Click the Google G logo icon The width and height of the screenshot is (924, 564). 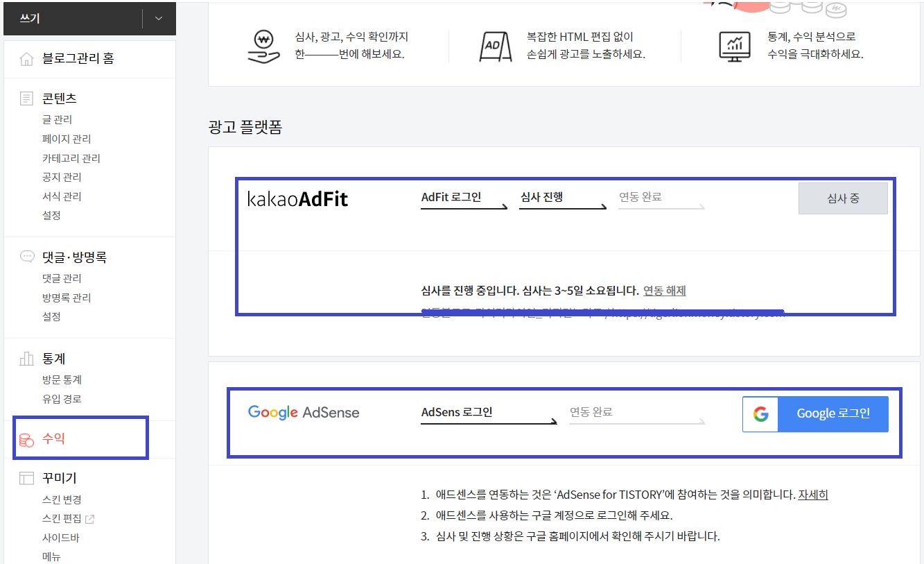(760, 414)
